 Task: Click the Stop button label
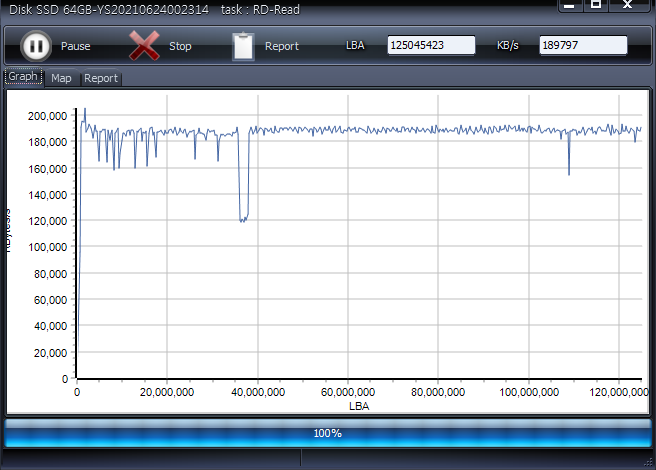pos(180,46)
